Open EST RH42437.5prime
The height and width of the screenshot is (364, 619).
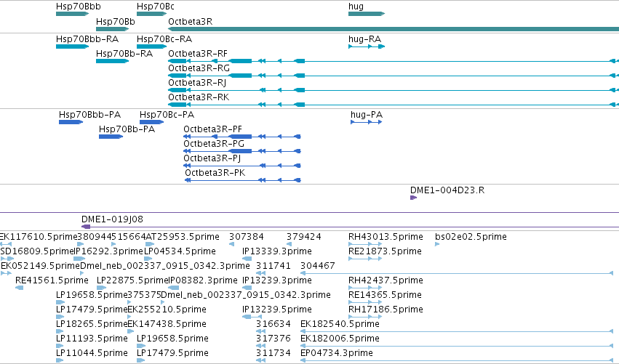[386, 280]
